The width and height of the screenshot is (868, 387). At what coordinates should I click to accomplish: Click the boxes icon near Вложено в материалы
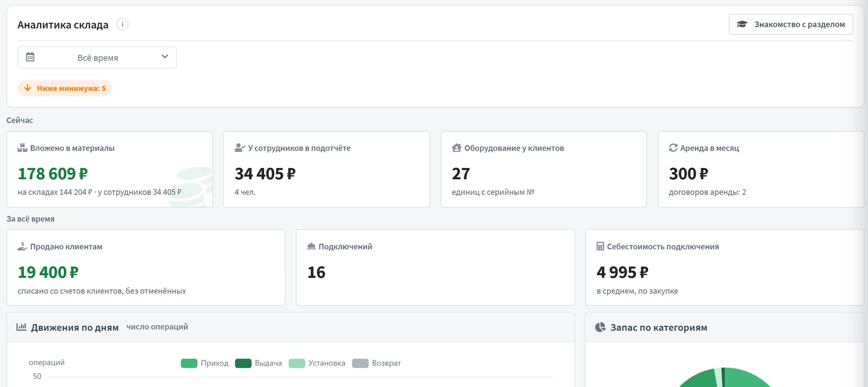22,148
